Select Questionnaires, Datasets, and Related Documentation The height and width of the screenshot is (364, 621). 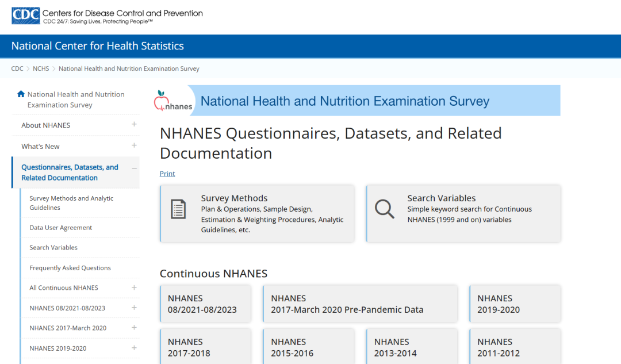(x=70, y=173)
